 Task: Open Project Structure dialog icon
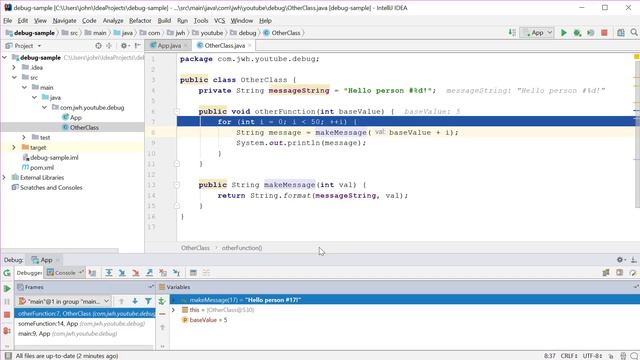tap(621, 33)
